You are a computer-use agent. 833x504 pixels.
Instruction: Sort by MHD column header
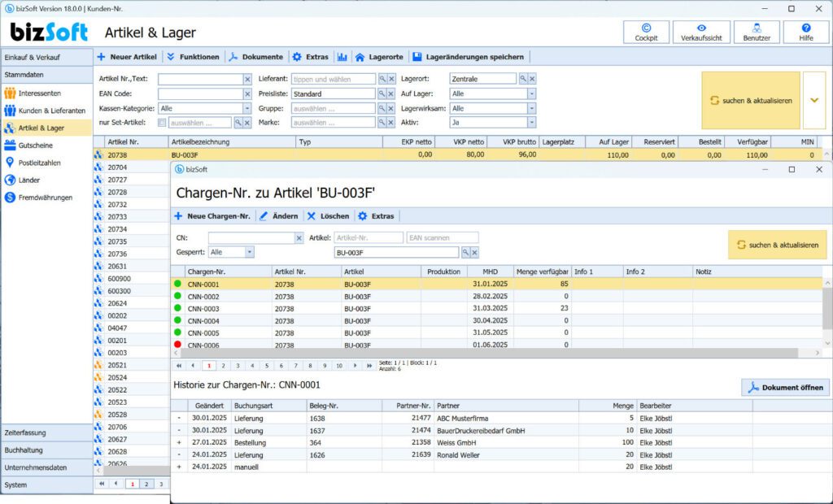tap(490, 272)
